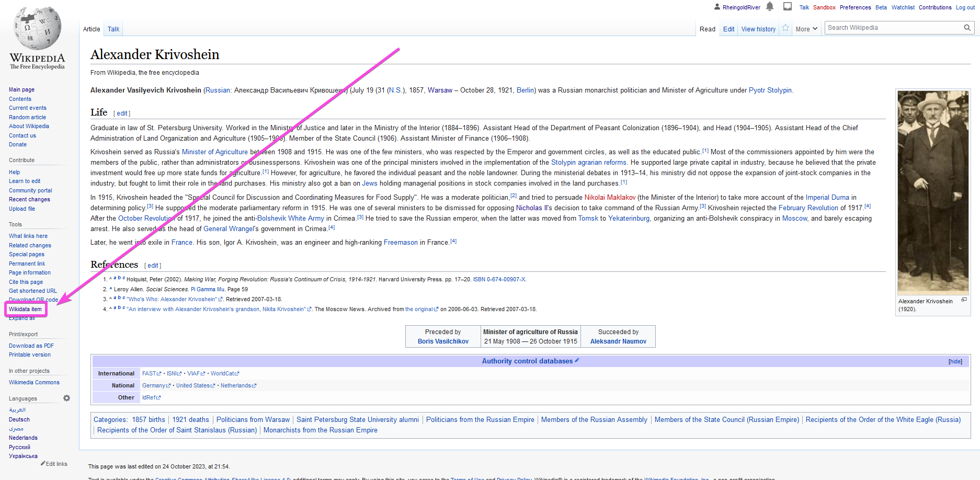980x480 pixels.
Task: Edit links pencil under Languages
Action: [54, 464]
